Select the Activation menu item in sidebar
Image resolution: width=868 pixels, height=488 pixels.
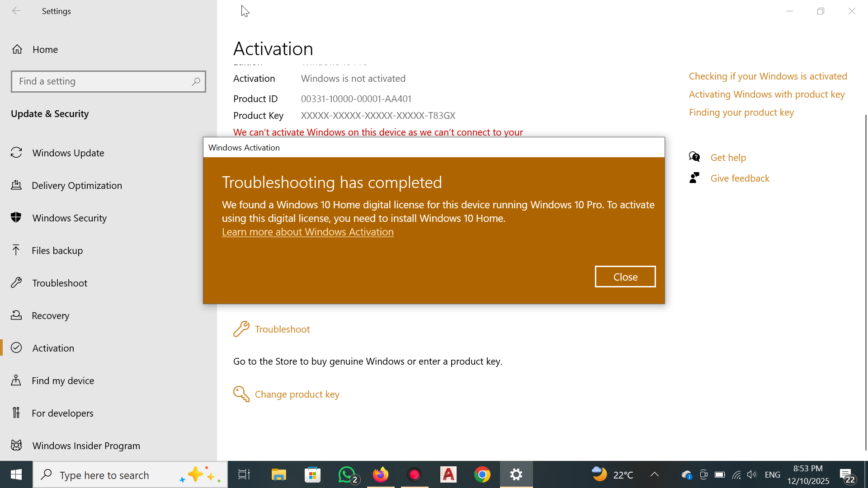pos(53,348)
